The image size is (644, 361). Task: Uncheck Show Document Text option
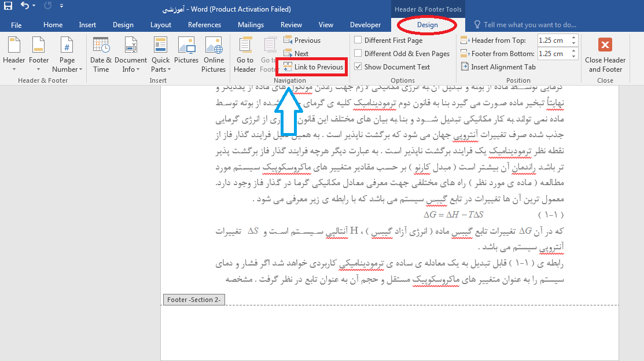pos(358,67)
